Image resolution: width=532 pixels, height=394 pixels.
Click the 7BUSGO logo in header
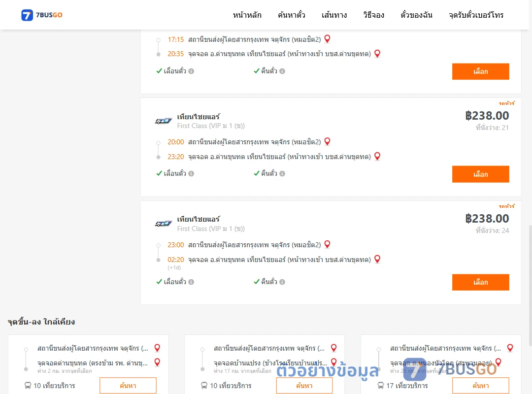pyautogui.click(x=42, y=15)
